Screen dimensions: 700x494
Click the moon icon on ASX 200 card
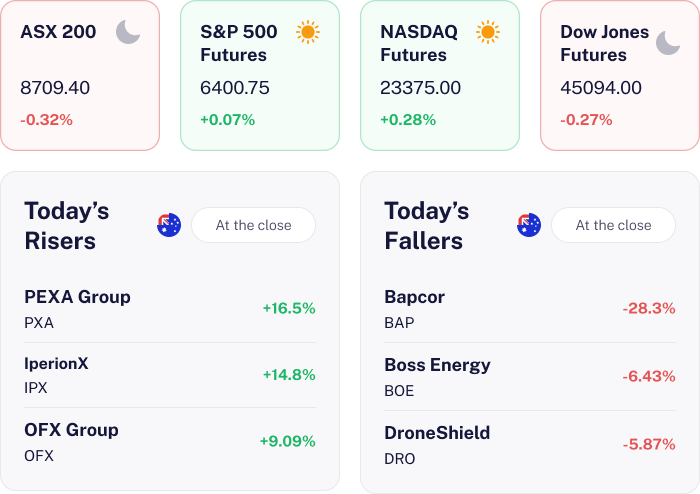[128, 32]
